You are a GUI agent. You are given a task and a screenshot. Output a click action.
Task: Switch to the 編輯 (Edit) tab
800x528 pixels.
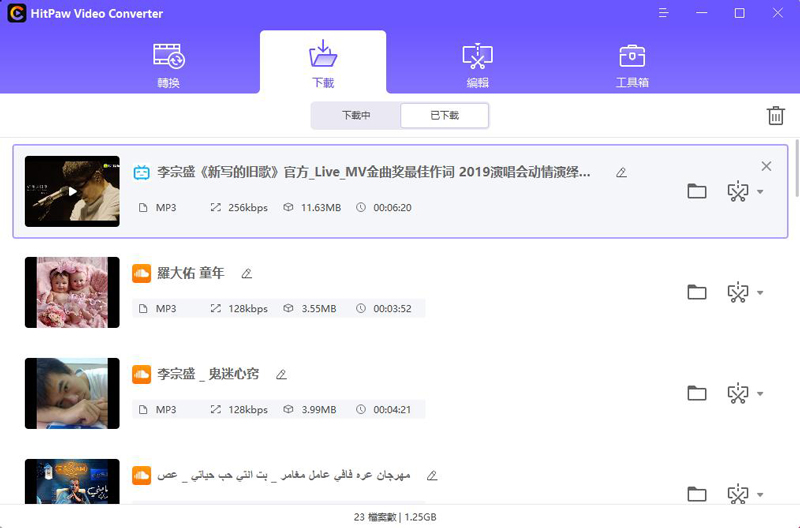[x=478, y=65]
